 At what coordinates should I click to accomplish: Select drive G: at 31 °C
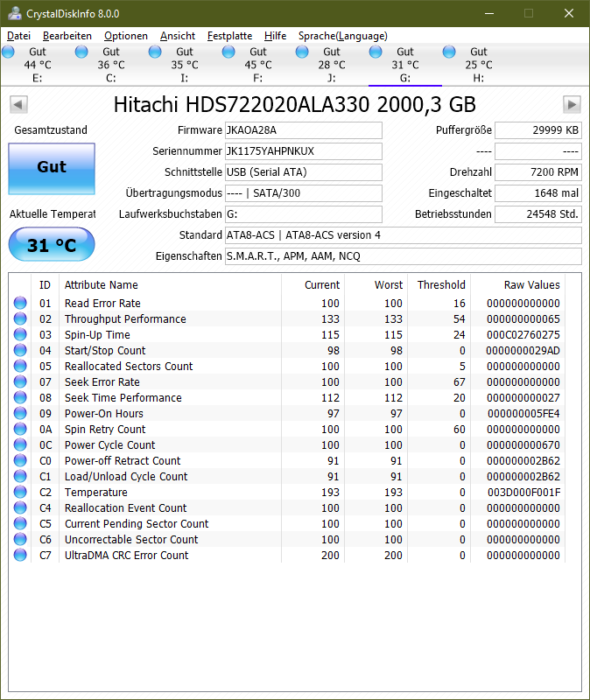coord(405,65)
